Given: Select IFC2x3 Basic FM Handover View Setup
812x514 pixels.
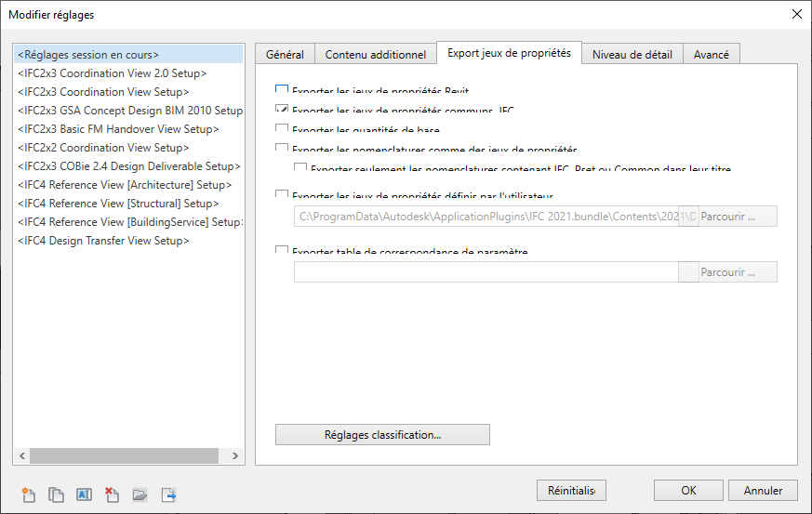Looking at the screenshot, I should 128,129.
